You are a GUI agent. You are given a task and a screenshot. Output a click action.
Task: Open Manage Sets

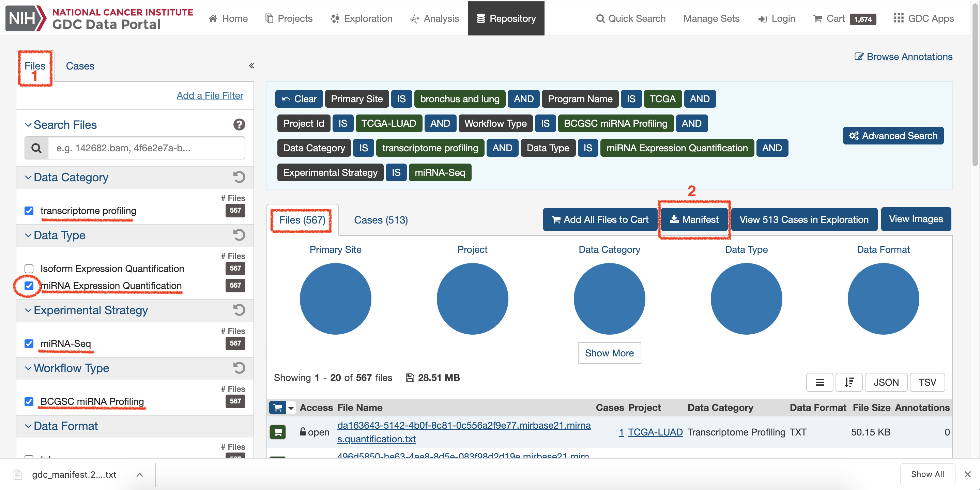(711, 18)
